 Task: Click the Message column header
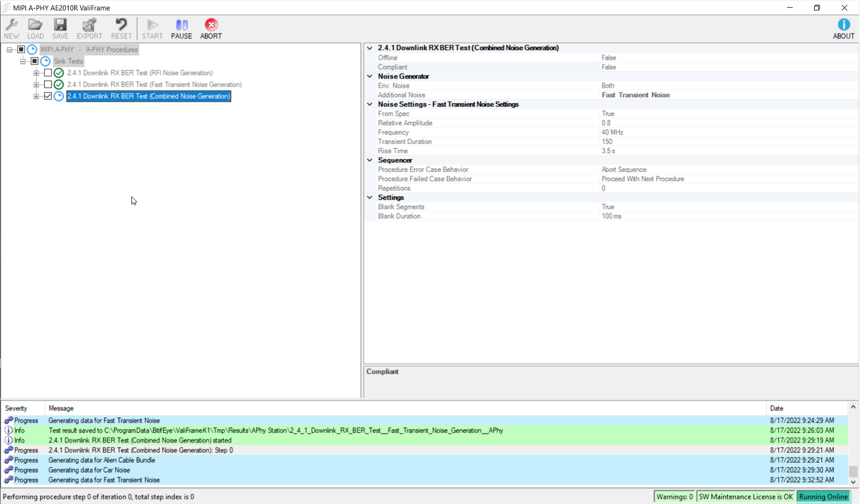tap(61, 408)
